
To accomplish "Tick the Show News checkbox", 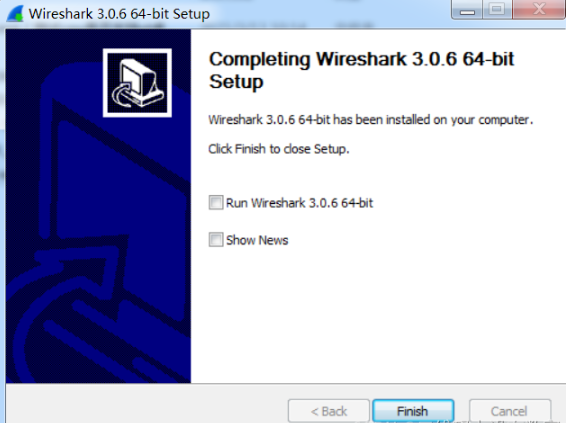I will (x=216, y=240).
